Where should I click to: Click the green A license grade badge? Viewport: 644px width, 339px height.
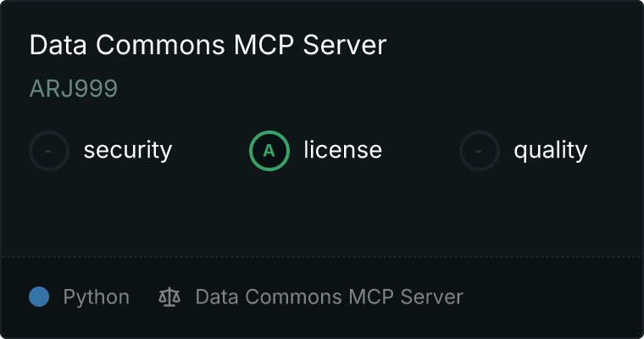269,151
